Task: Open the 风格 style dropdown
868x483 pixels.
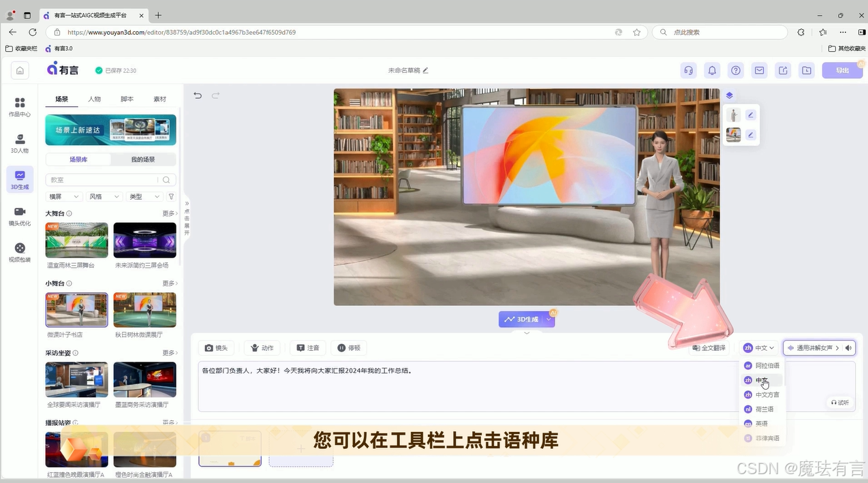Action: (x=104, y=197)
